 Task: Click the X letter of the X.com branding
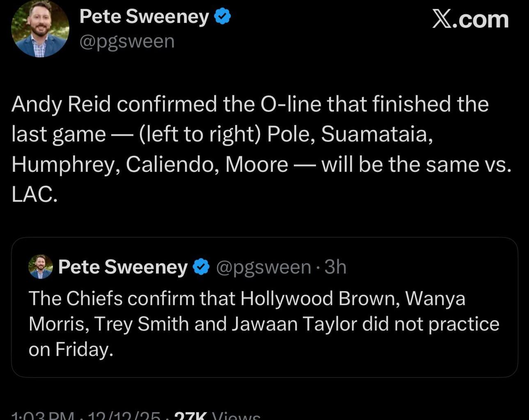(x=441, y=19)
